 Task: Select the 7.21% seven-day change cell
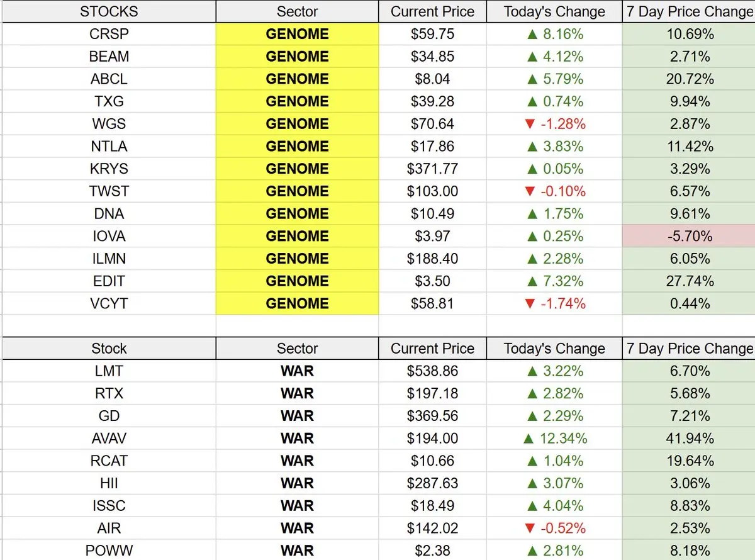click(x=689, y=416)
